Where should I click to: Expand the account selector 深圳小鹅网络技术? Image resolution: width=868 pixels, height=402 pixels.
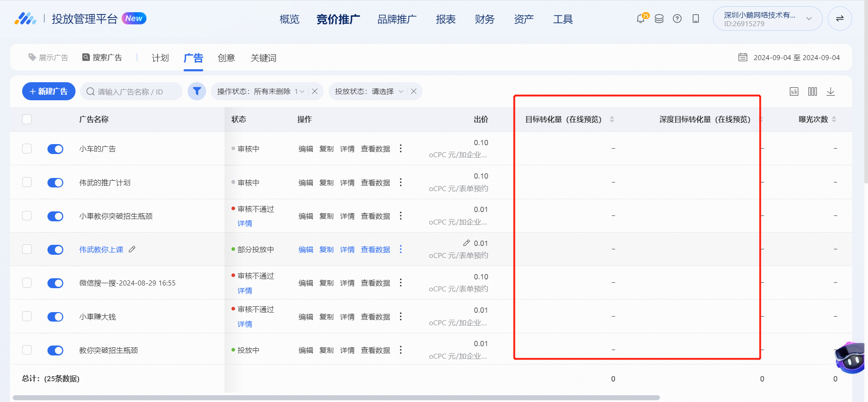pyautogui.click(x=767, y=19)
